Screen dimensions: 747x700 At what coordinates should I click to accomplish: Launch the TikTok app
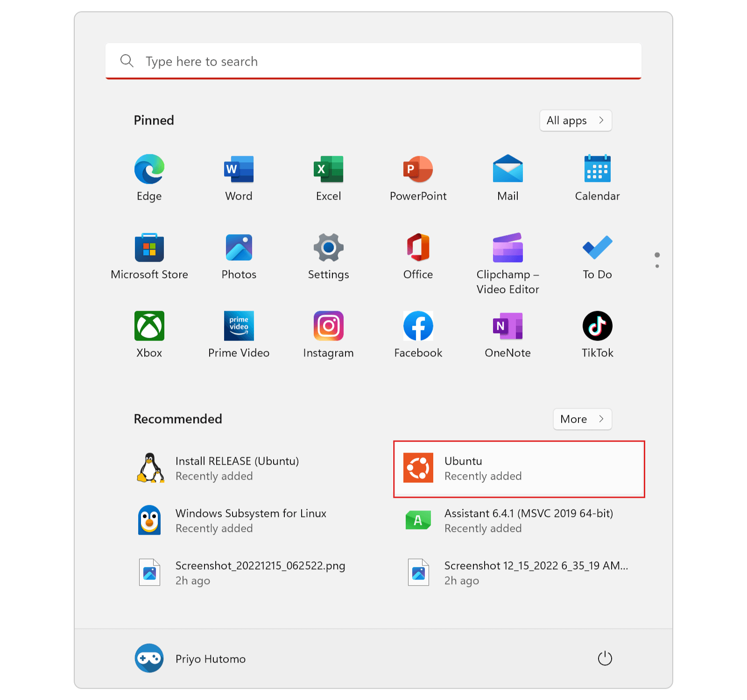598,335
